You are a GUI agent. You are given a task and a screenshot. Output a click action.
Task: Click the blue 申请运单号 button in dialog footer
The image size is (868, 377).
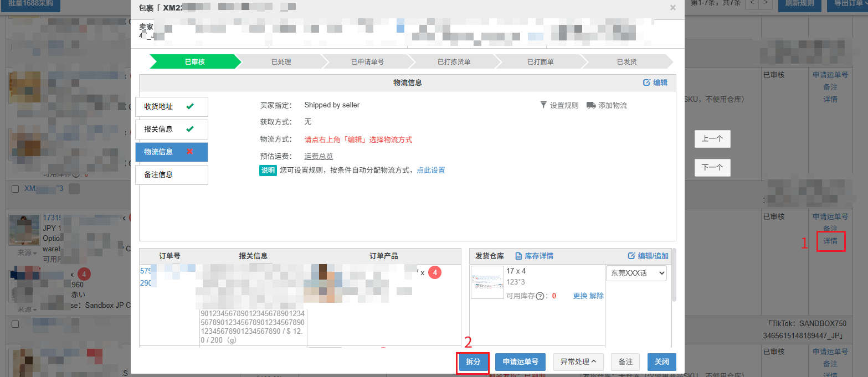pos(520,361)
